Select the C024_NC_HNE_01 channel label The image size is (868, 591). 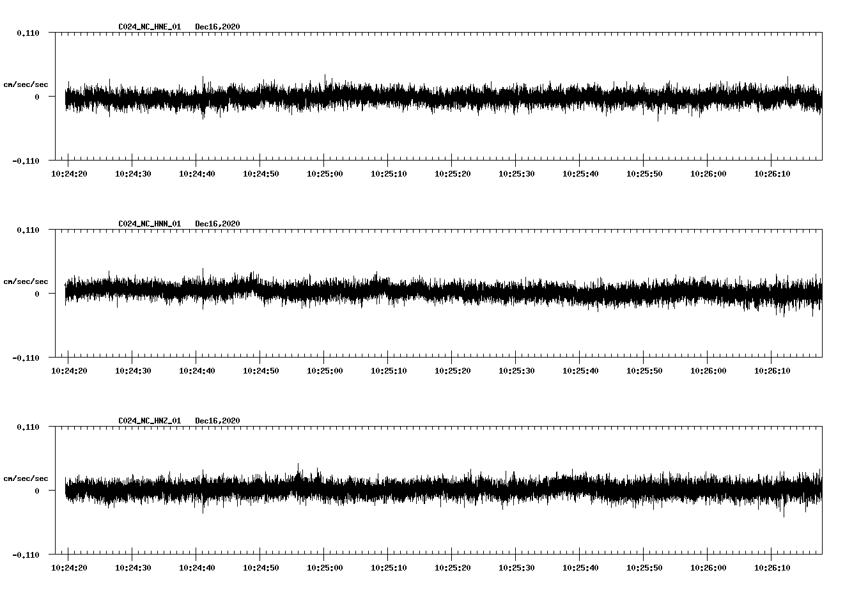tap(148, 27)
